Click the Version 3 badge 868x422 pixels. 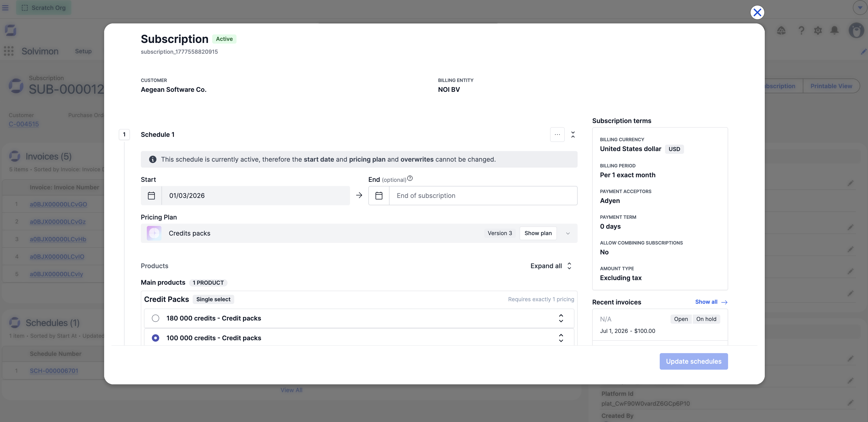pyautogui.click(x=500, y=233)
